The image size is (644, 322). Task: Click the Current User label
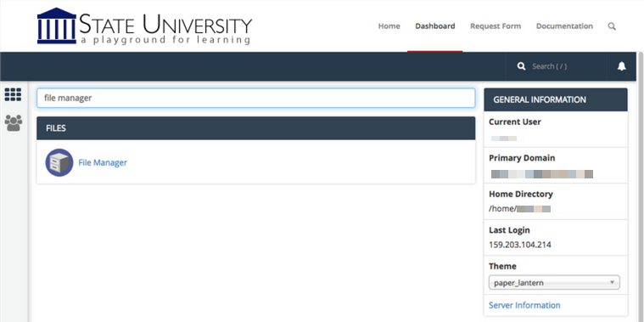(x=515, y=121)
